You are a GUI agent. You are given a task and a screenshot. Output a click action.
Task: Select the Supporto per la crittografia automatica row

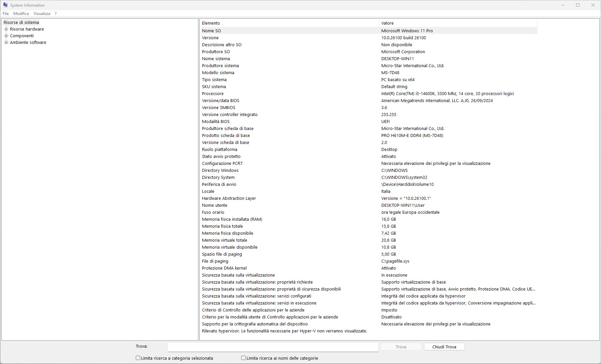369,324
